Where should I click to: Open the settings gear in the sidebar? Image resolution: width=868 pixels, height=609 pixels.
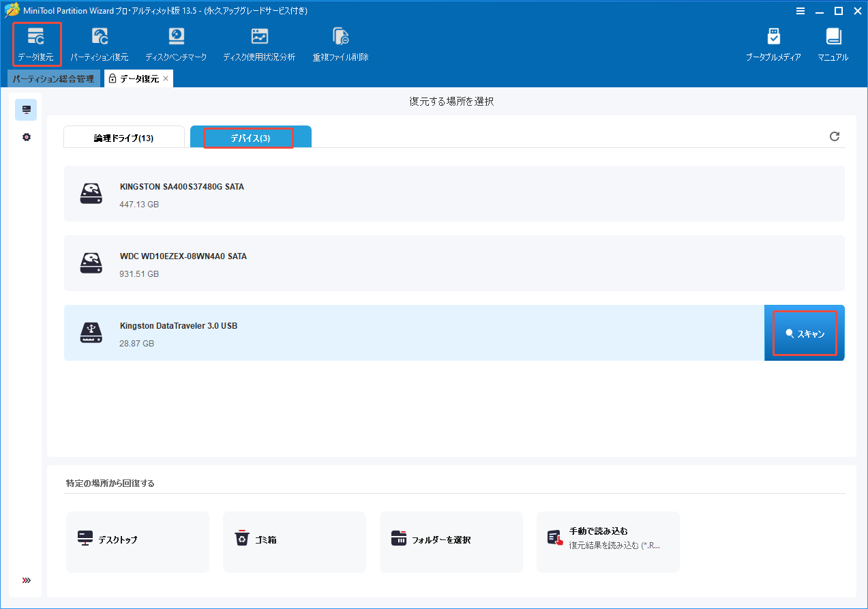click(x=25, y=136)
